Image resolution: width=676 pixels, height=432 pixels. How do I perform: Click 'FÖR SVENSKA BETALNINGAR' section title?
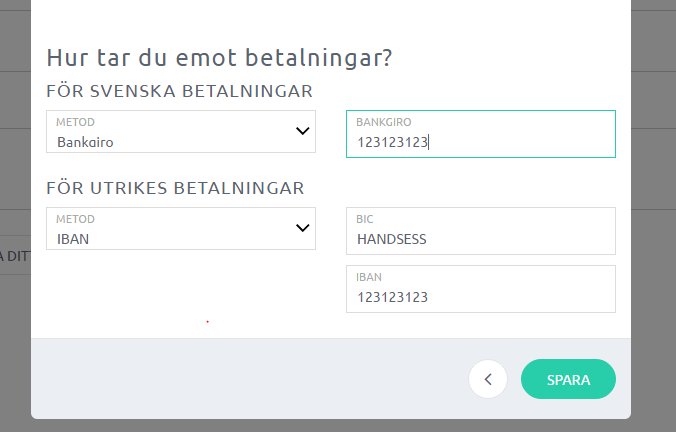point(180,92)
